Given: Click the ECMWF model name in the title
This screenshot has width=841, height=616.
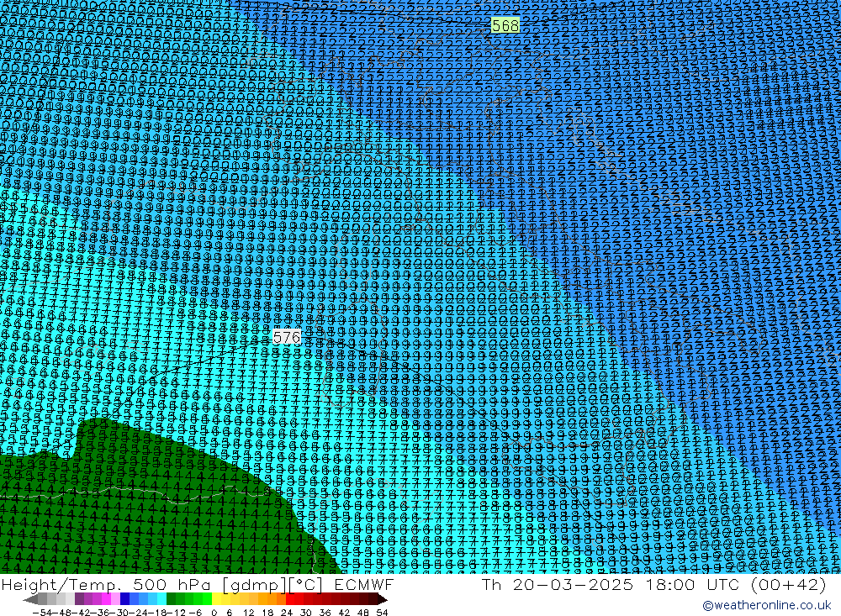Looking at the screenshot, I should pos(363,584).
